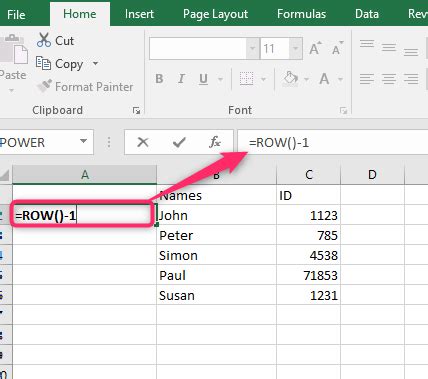Select Align Left icon
This screenshot has height=379, width=428.
(367, 79)
